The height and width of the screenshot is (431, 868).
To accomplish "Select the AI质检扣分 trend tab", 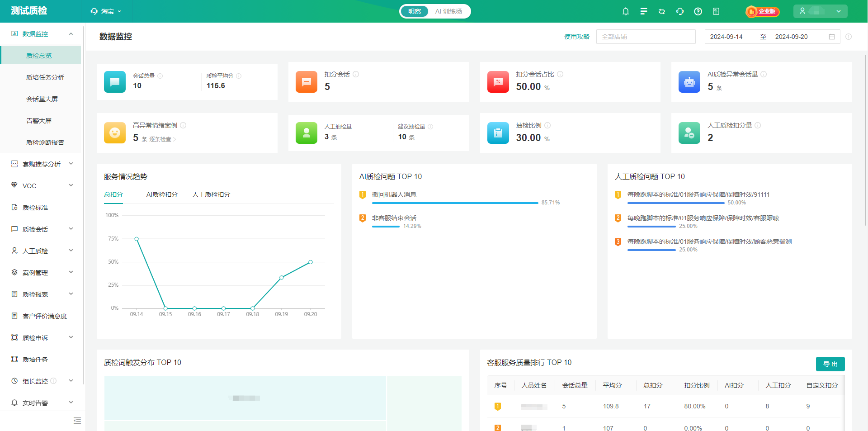I will click(162, 194).
